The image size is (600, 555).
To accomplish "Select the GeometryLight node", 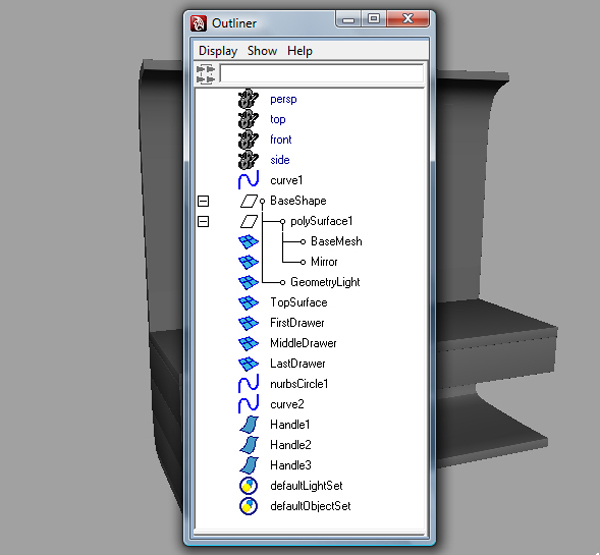I will point(325,282).
